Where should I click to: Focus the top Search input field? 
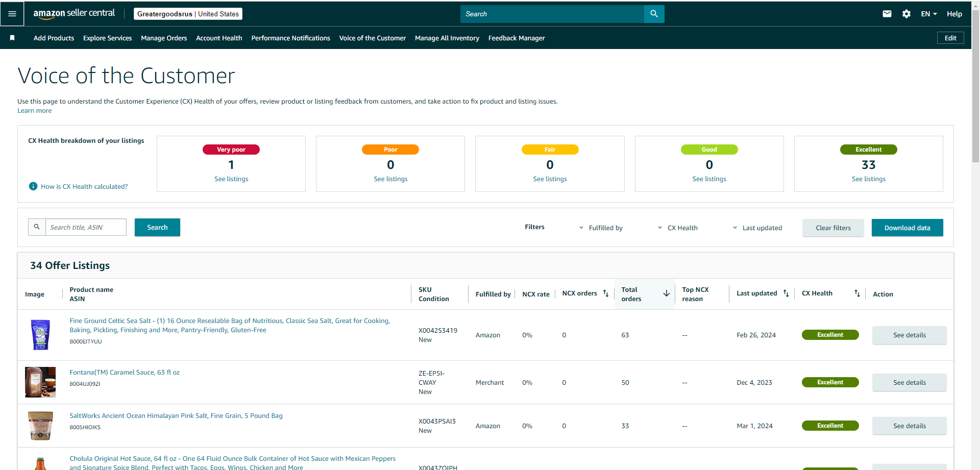click(552, 14)
